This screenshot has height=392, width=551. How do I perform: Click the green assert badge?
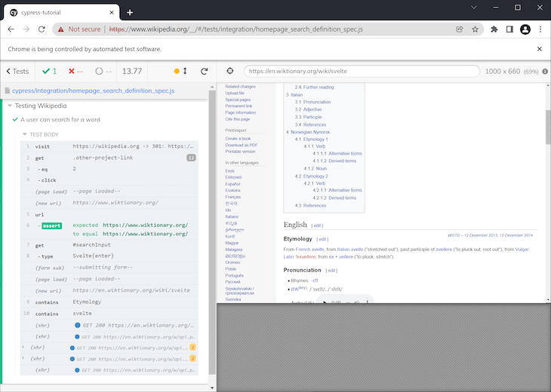(x=51, y=225)
